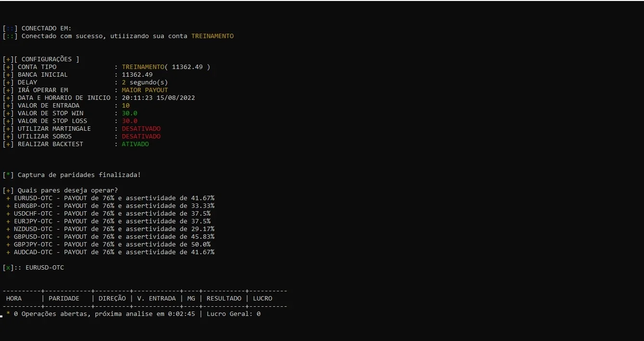Click the NZDUSD-OTC pair entry
The image size is (644, 341).
110,229
